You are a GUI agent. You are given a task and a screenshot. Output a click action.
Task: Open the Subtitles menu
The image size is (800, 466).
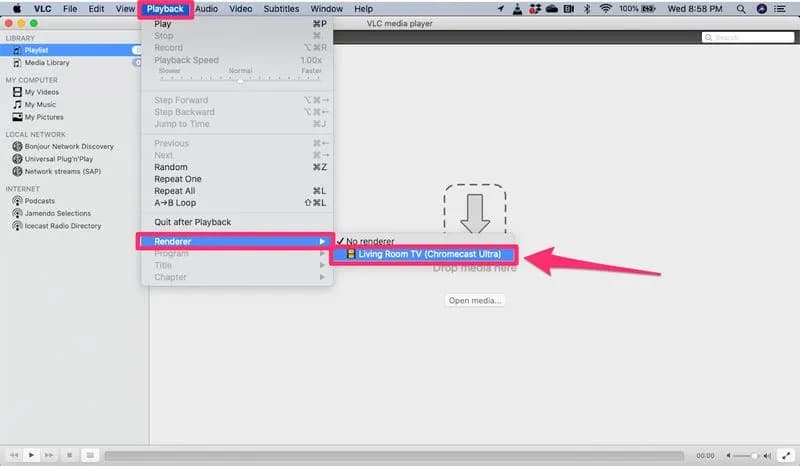(281, 9)
